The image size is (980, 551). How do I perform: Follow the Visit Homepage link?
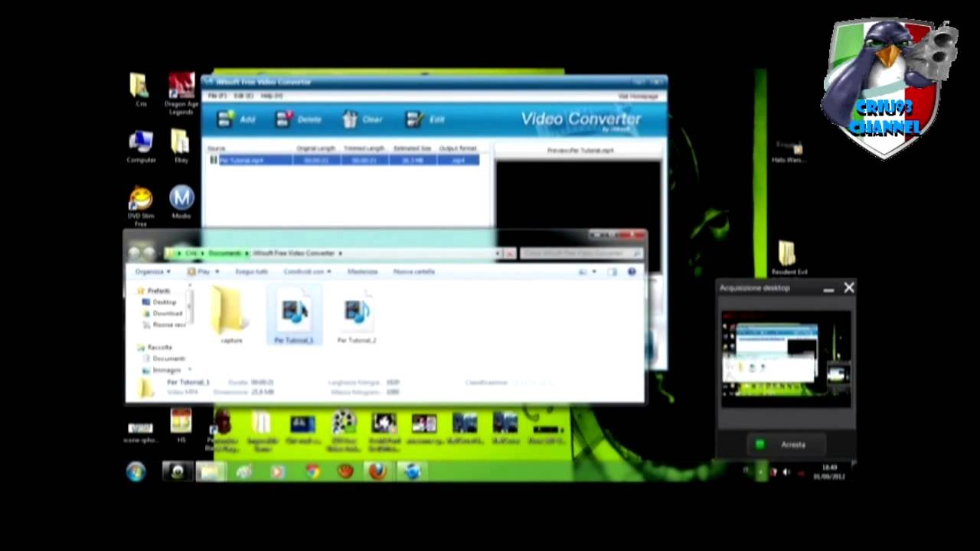click(638, 96)
